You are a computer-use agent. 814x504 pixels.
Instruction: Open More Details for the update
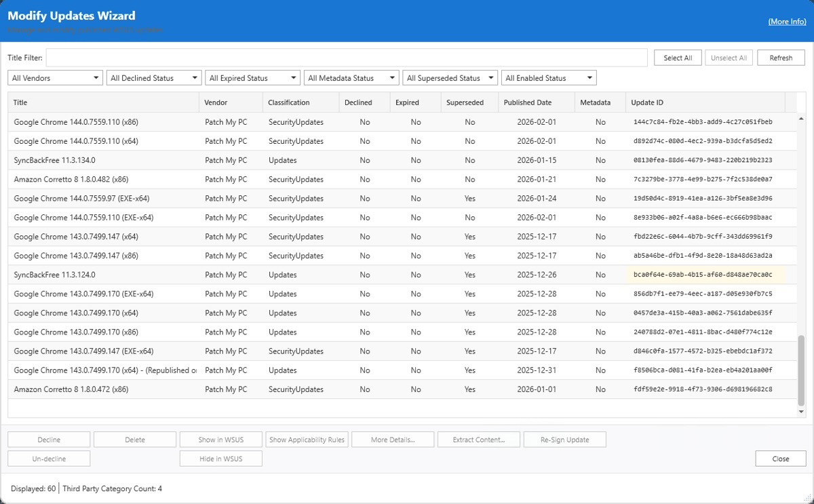(393, 440)
